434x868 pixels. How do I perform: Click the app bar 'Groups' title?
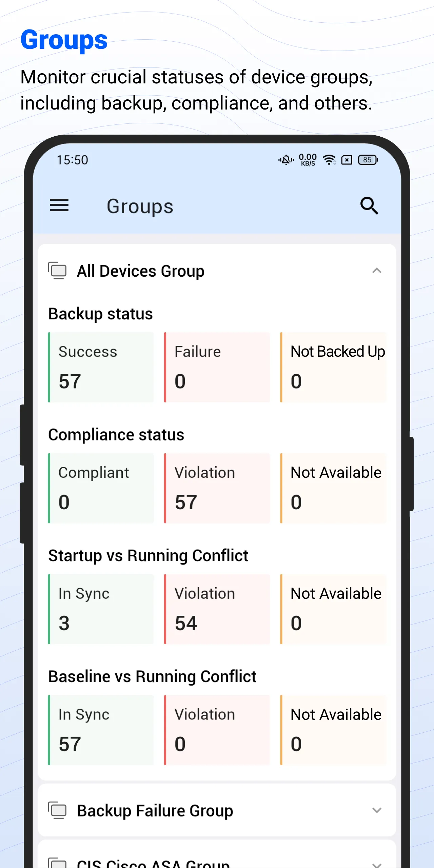[140, 206]
